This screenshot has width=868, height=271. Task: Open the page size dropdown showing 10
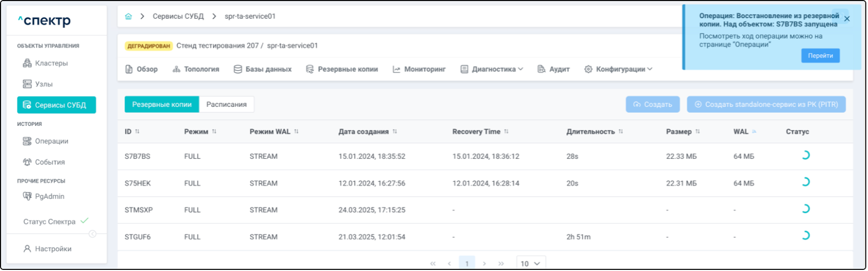click(531, 263)
